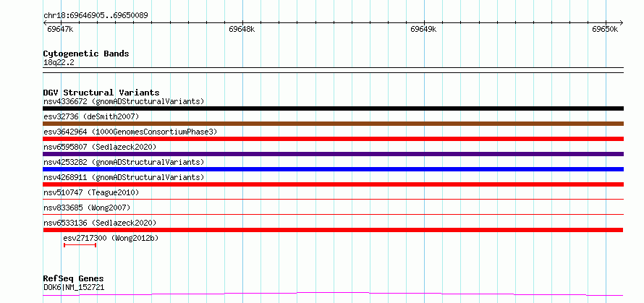Select the black nsv4336672 variant bar

pos(333,108)
